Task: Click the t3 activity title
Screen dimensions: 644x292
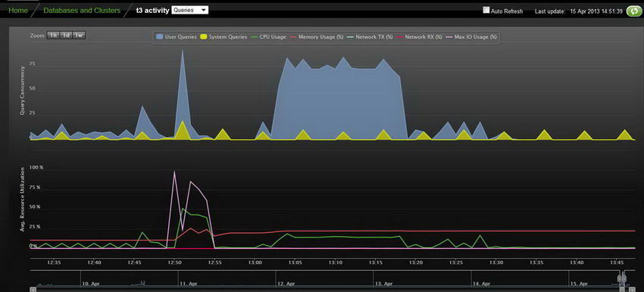Action: tap(152, 11)
